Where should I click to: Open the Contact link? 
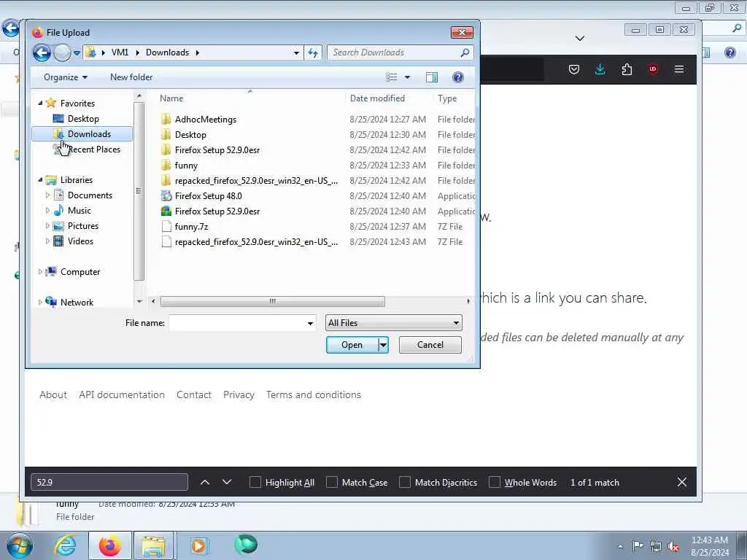(x=194, y=394)
